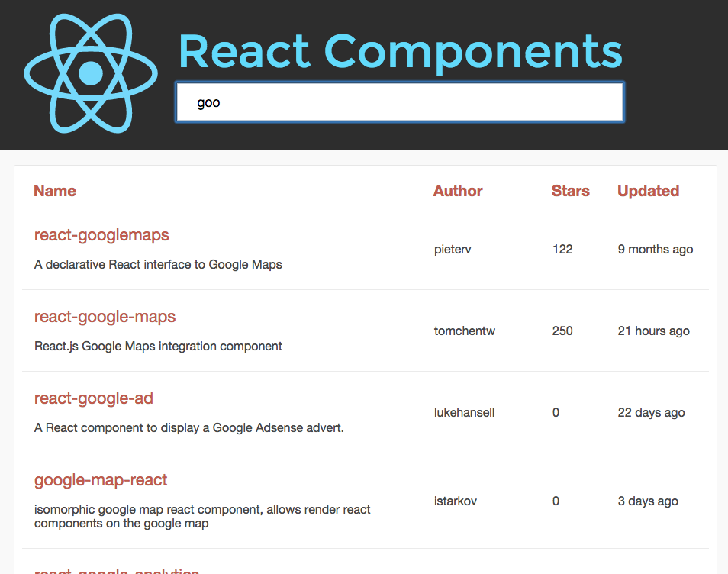This screenshot has width=728, height=574.
Task: Click the 250 stars value
Action: click(x=562, y=331)
